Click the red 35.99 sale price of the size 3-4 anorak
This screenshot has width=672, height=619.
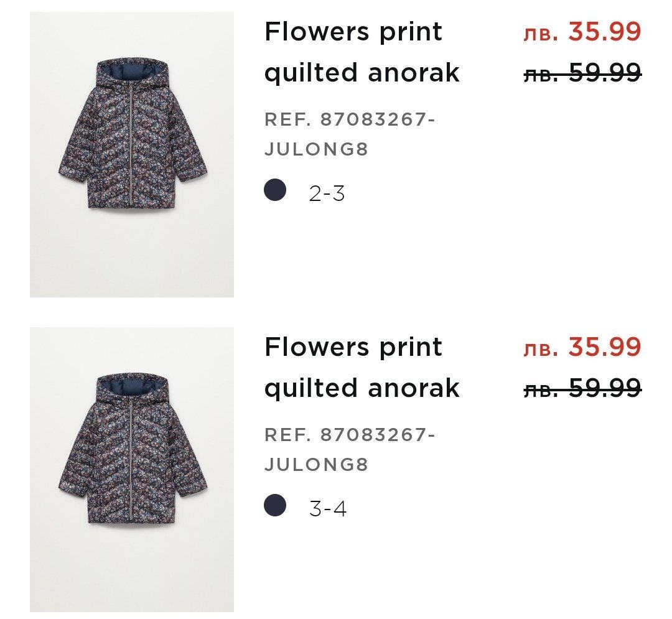tap(582, 347)
